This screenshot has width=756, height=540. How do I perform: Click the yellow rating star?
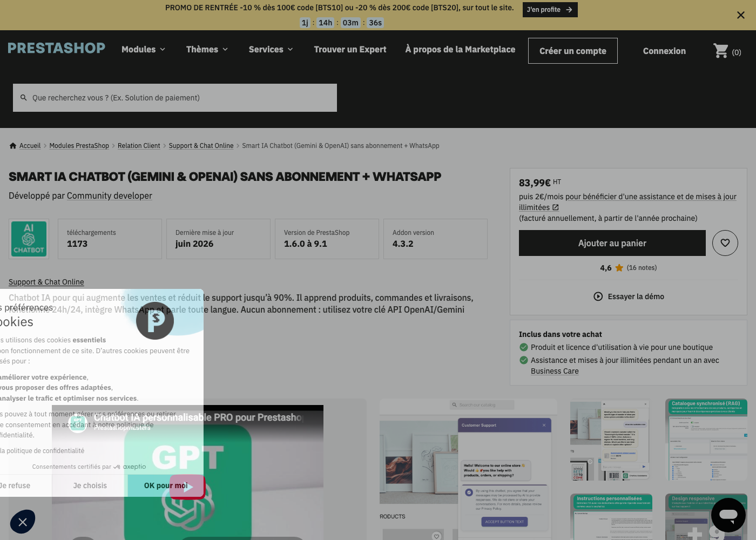click(619, 268)
